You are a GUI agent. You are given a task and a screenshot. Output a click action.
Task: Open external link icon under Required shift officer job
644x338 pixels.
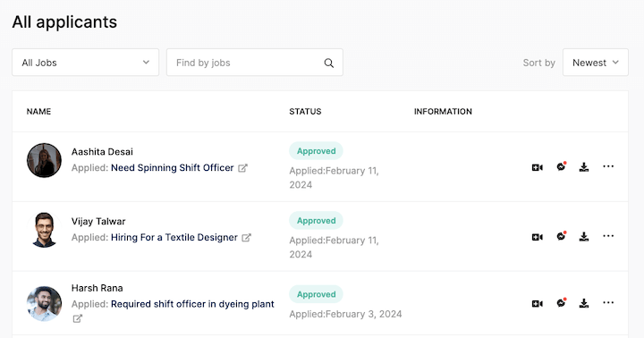77,318
